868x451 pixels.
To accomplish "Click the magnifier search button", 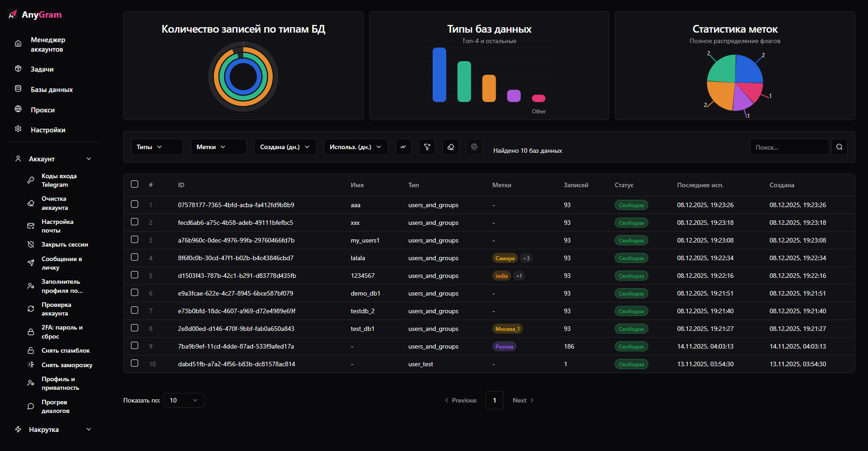I will [x=839, y=147].
